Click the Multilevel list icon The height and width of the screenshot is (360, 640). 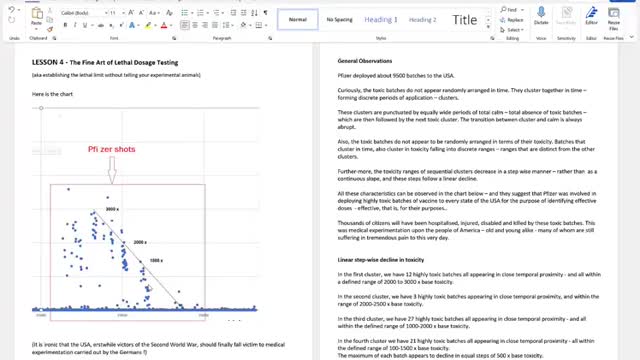[216, 13]
